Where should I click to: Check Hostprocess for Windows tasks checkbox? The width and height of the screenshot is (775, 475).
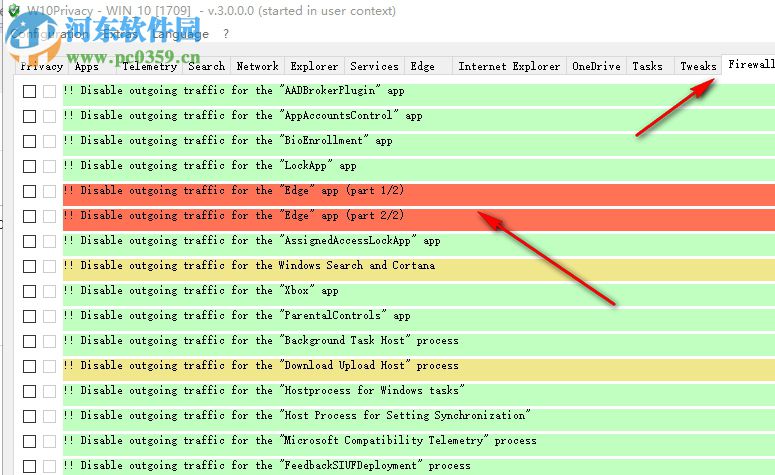(x=29, y=391)
